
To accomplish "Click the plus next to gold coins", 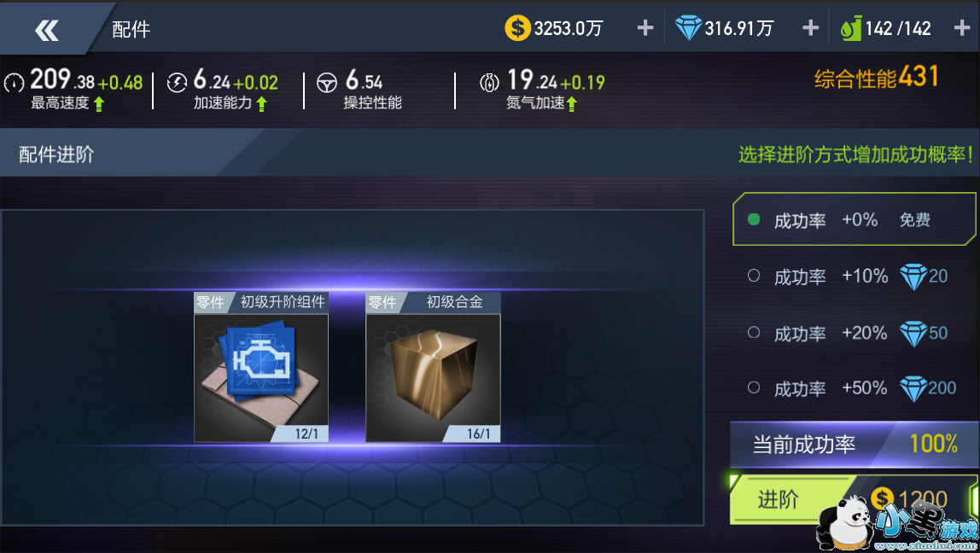I will [x=645, y=28].
